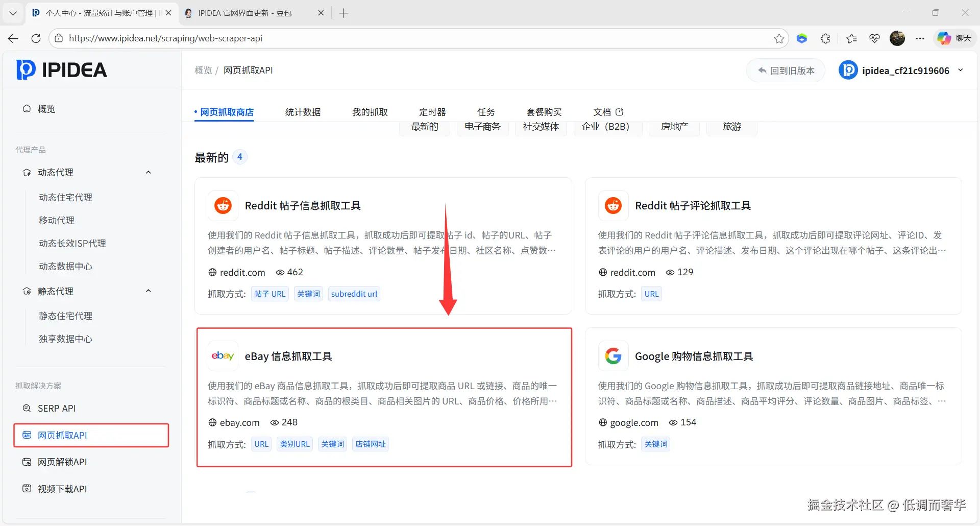This screenshot has width=980, height=526.
Task: Click the 网页抓取API sidebar icon
Action: (27, 435)
